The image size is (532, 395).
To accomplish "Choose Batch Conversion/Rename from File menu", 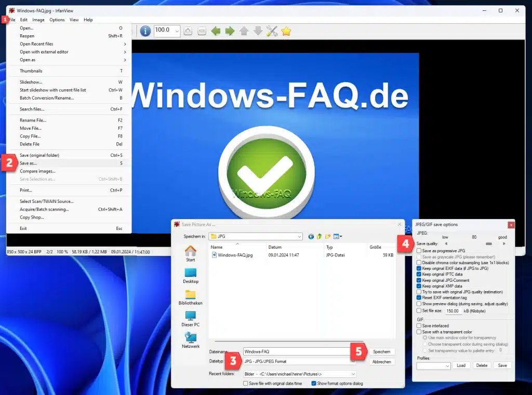I will pyautogui.click(x=69, y=98).
